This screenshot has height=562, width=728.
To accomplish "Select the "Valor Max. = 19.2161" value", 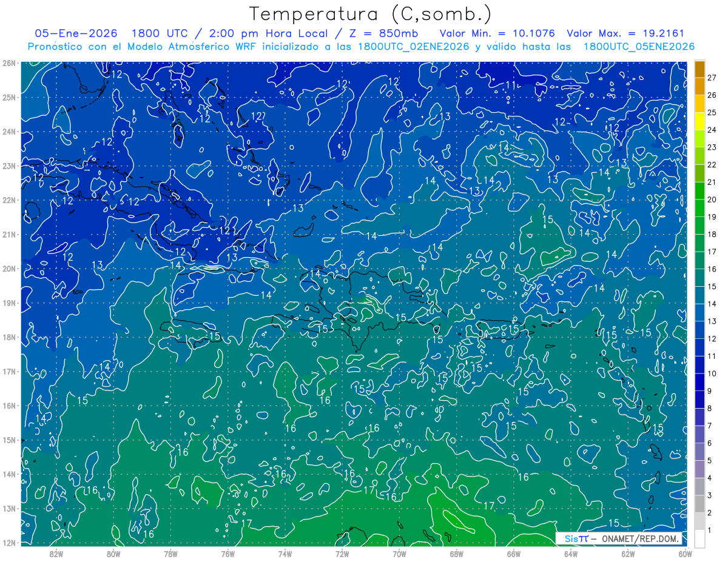I will [625, 33].
